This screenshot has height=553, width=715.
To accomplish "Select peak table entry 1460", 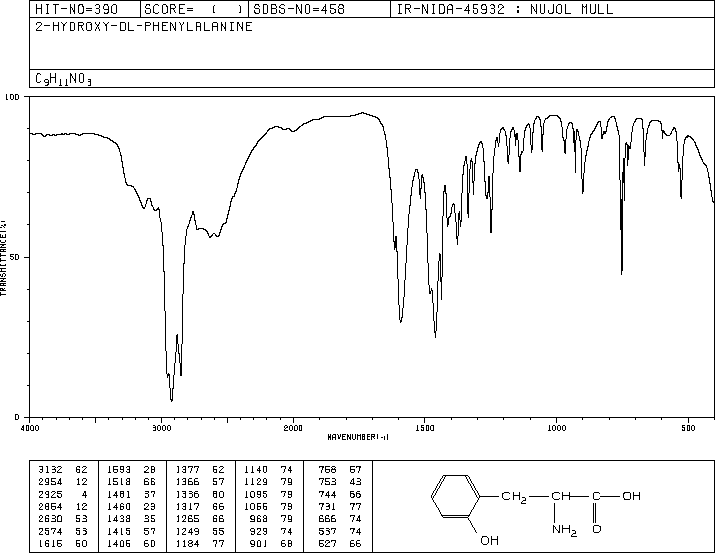I will point(119,506).
